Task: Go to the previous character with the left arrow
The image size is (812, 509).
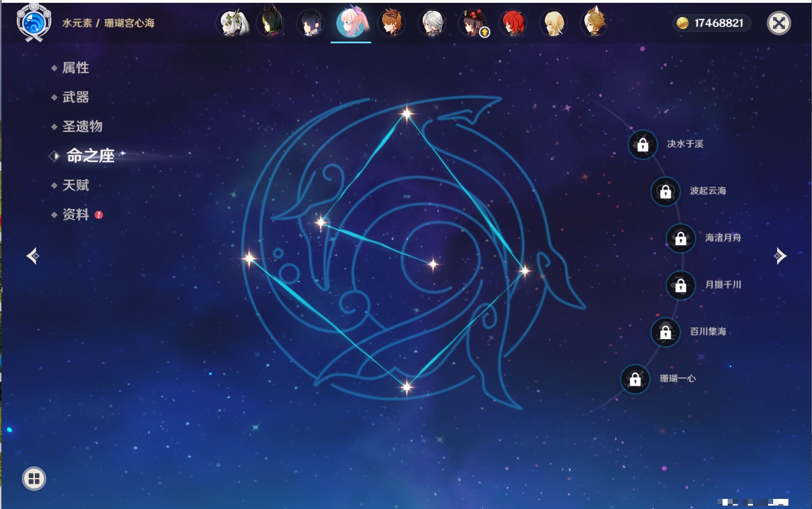Action: [33, 256]
